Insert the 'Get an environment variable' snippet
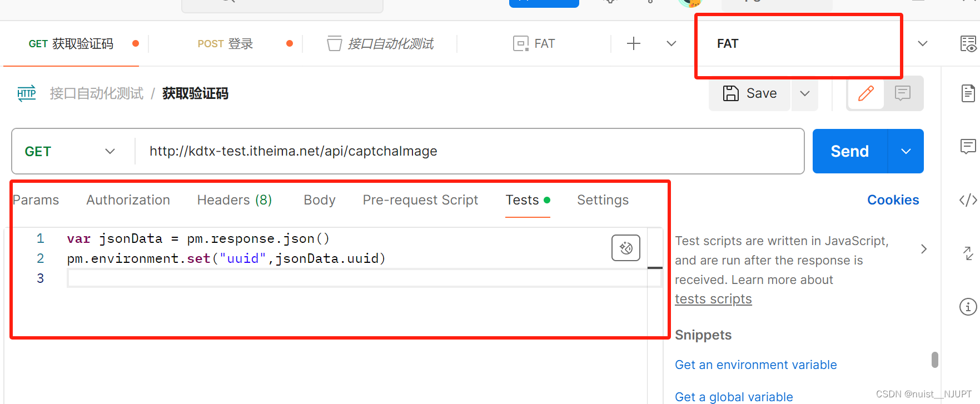 tap(755, 365)
